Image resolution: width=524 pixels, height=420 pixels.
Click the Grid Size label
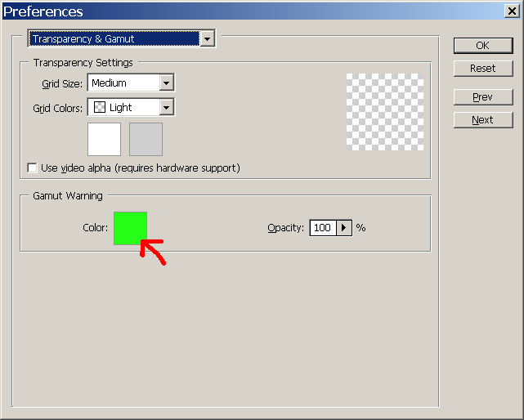point(62,83)
